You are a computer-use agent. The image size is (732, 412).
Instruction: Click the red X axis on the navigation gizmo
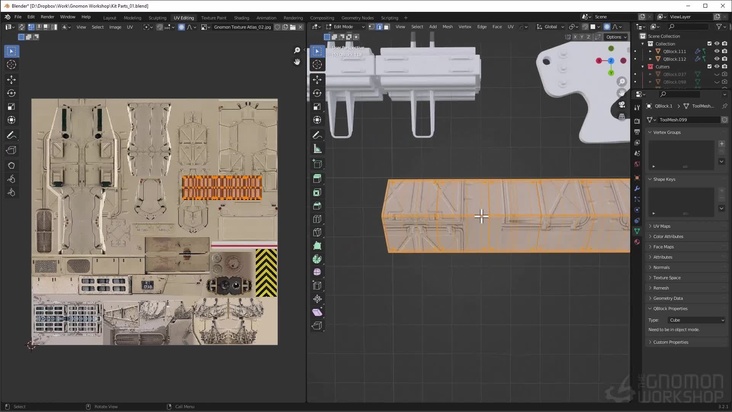click(x=599, y=61)
